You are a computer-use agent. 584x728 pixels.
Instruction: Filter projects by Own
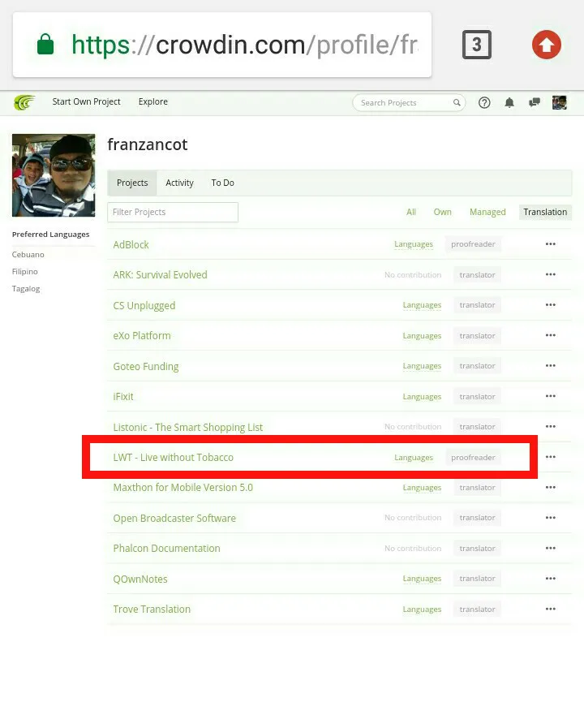coord(443,212)
